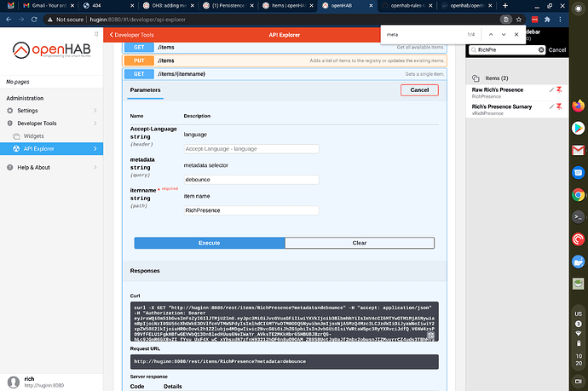Image resolution: width=588 pixels, height=391 pixels.
Task: Go back in browser history
Action: 9,20
